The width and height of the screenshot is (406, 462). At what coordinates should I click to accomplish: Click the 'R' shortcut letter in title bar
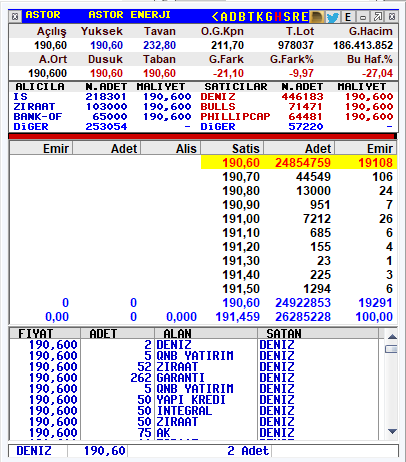pyautogui.click(x=296, y=16)
